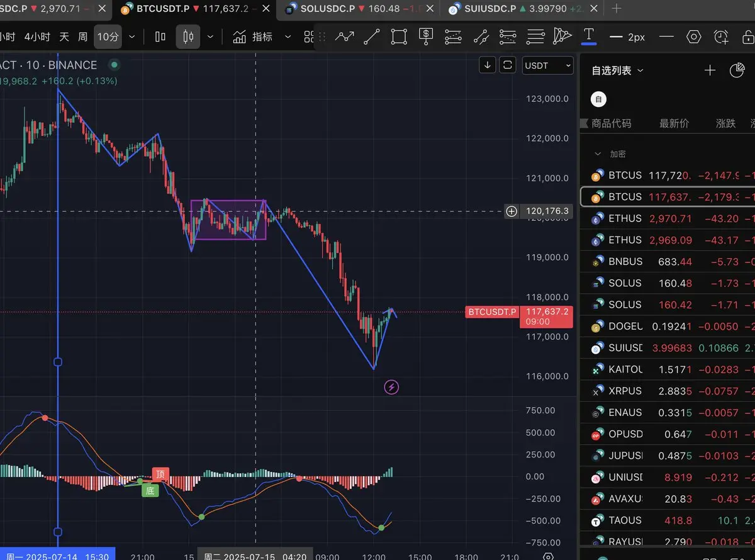755x560 pixels.
Task: Select the candlestick chart type button
Action: [x=188, y=36]
